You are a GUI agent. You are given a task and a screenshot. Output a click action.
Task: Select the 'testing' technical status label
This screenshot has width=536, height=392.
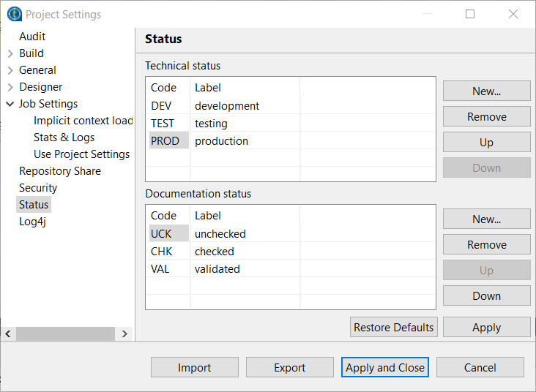click(x=211, y=124)
